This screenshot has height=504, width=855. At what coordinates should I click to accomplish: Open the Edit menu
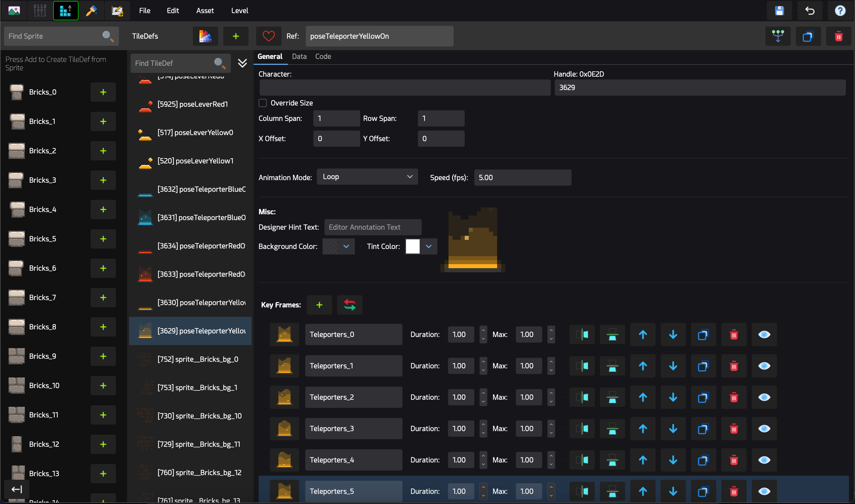173,11
